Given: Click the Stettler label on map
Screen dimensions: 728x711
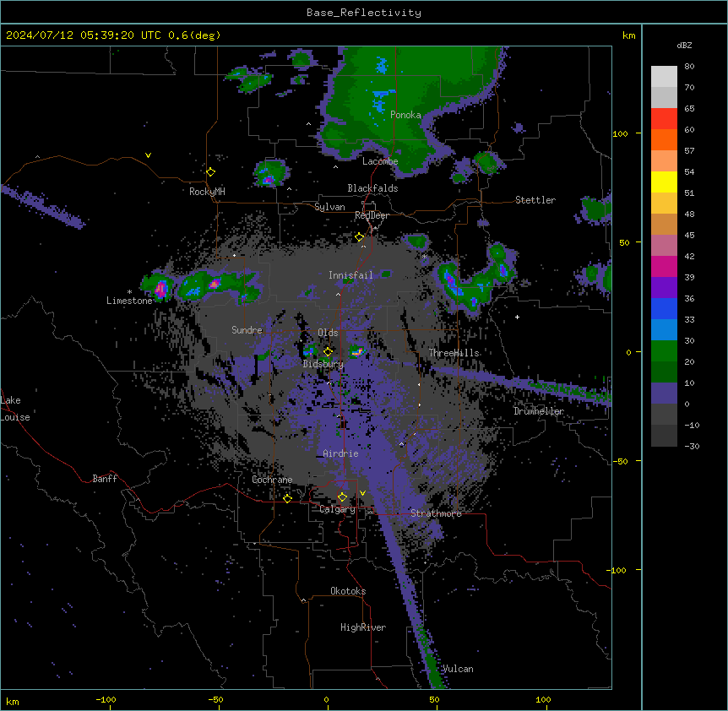Looking at the screenshot, I should pos(535,200).
